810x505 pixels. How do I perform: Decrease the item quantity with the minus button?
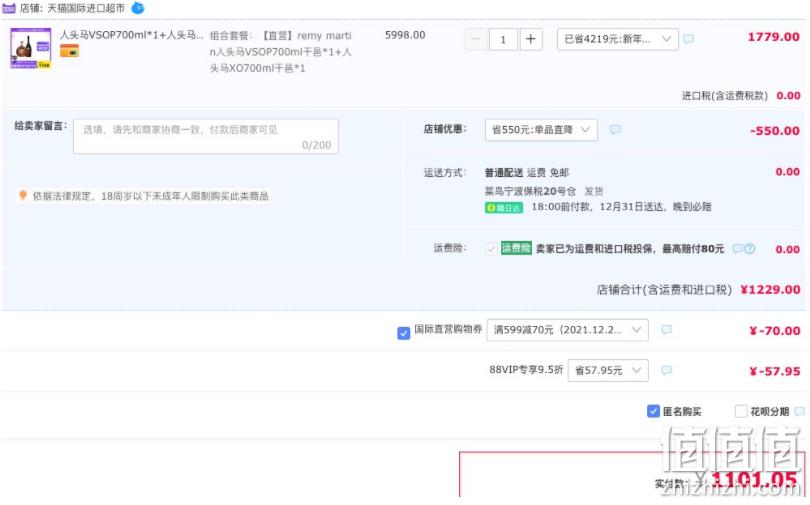point(476,39)
